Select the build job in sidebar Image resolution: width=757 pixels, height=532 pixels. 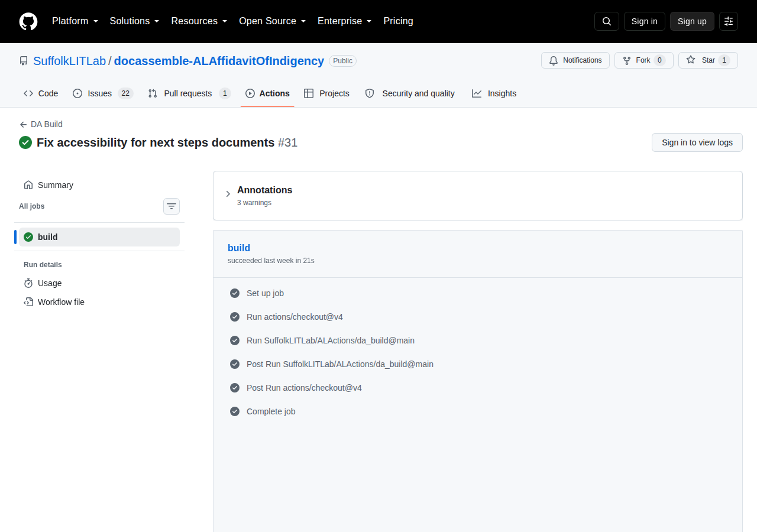[x=99, y=237]
